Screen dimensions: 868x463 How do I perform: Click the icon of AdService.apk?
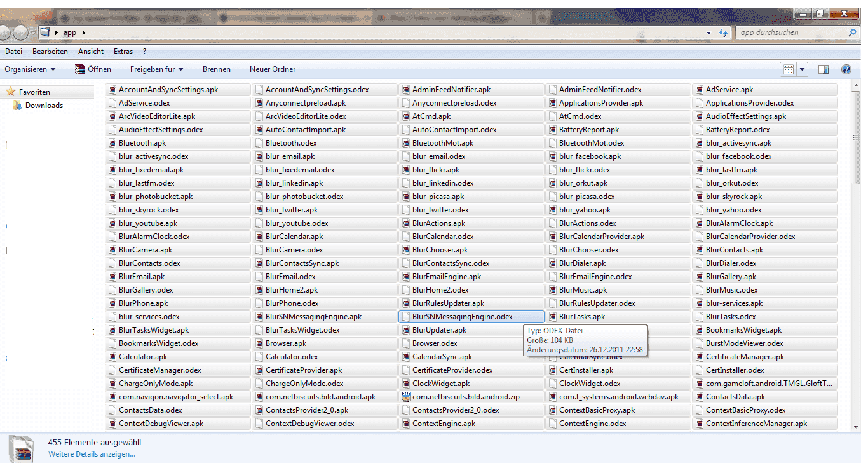(700, 90)
